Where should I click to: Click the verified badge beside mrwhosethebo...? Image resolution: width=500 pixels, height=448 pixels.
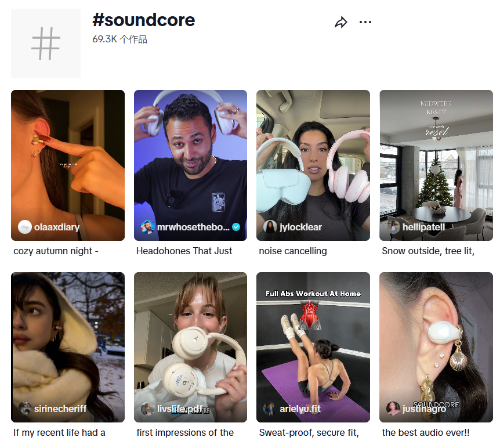pyautogui.click(x=236, y=227)
